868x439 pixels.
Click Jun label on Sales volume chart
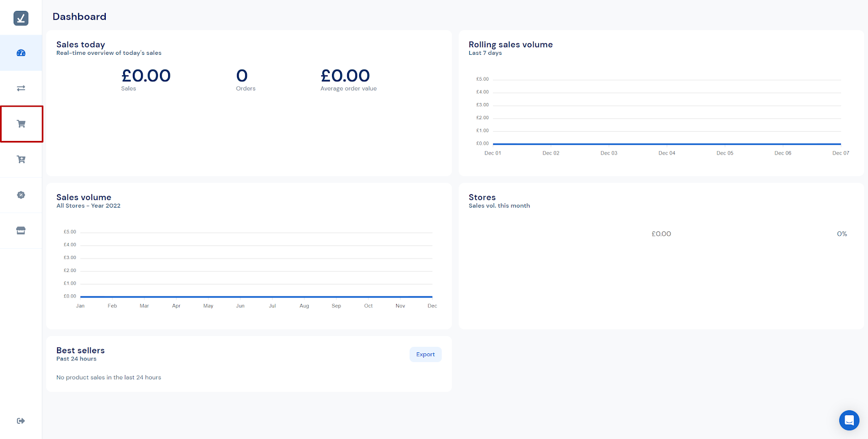(x=240, y=306)
